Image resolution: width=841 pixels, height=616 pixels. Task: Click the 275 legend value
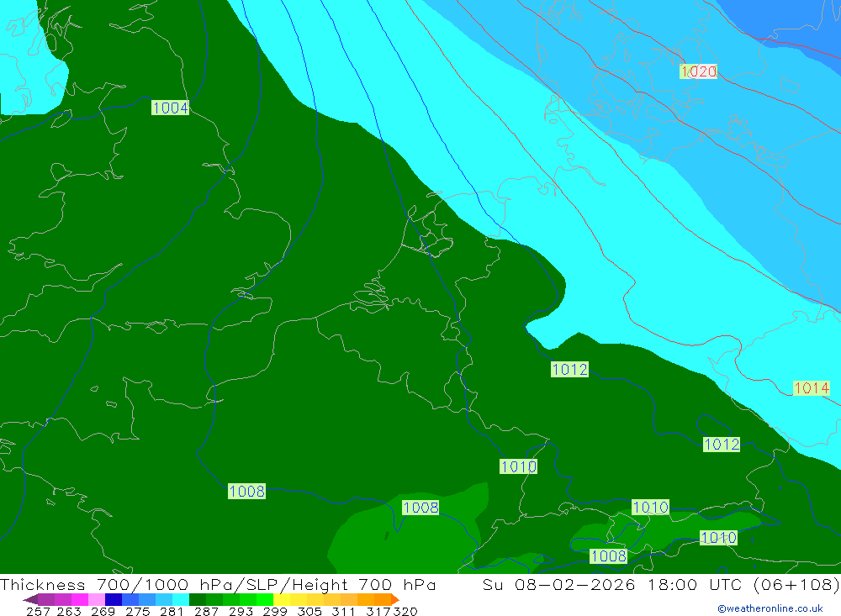[137, 611]
